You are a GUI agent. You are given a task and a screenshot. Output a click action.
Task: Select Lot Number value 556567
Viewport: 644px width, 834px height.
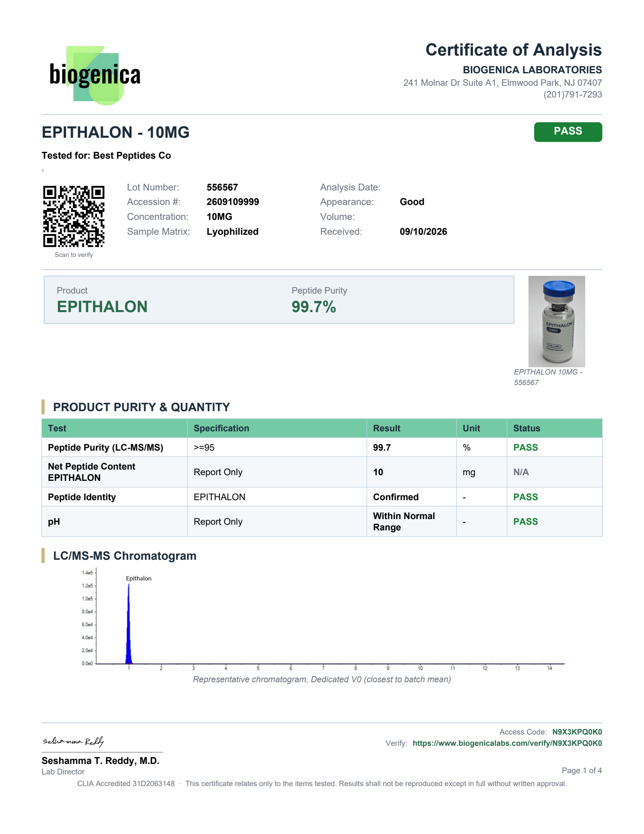[x=222, y=187]
